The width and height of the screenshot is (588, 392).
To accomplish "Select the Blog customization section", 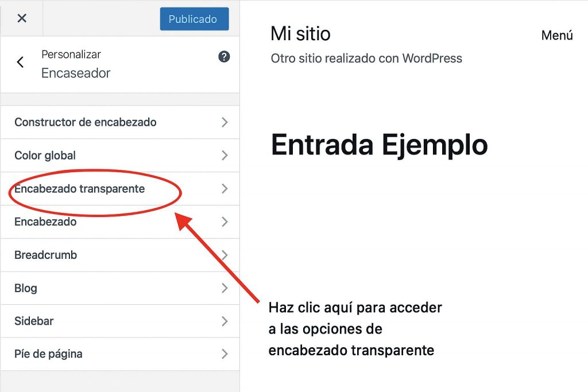I will pyautogui.click(x=25, y=288).
